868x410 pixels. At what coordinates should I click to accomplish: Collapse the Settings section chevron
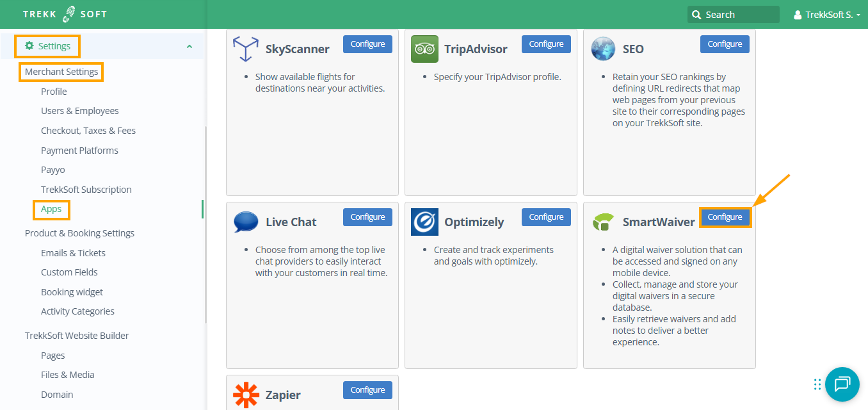189,46
